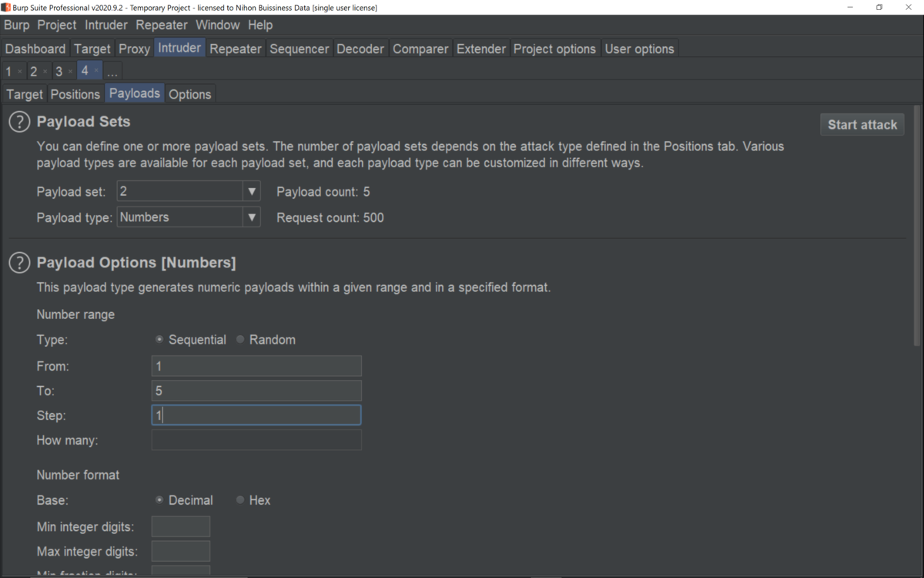Switch to the Extender tab

481,49
